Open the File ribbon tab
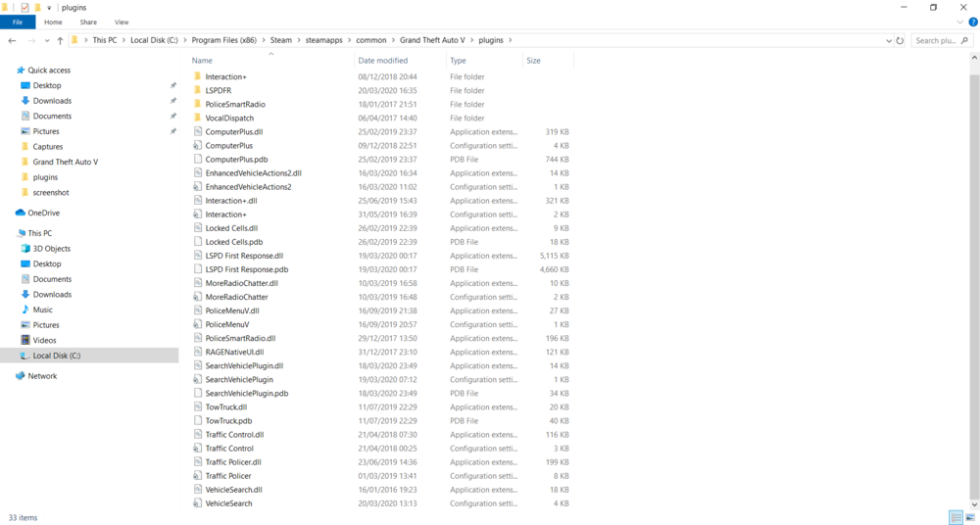Screen dimensions: 980x525 18,22
